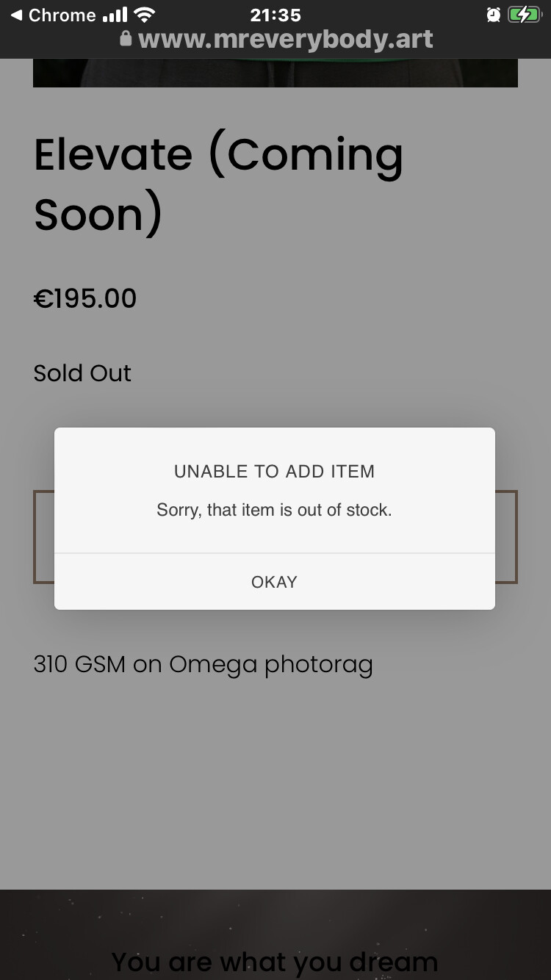
Task: Tap the cellular signal strength icon
Action: (115, 15)
